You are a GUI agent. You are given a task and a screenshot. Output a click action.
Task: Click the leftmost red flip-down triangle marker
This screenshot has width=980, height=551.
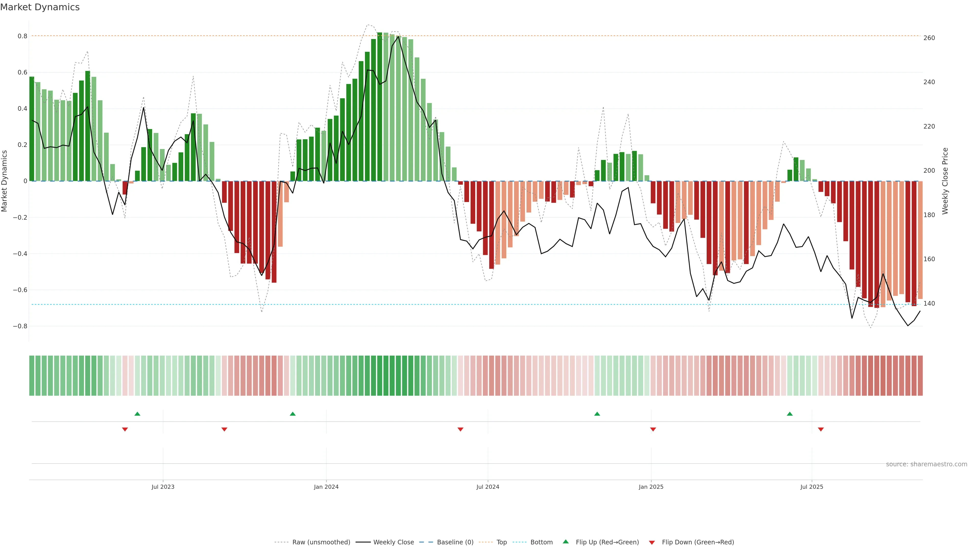point(125,429)
